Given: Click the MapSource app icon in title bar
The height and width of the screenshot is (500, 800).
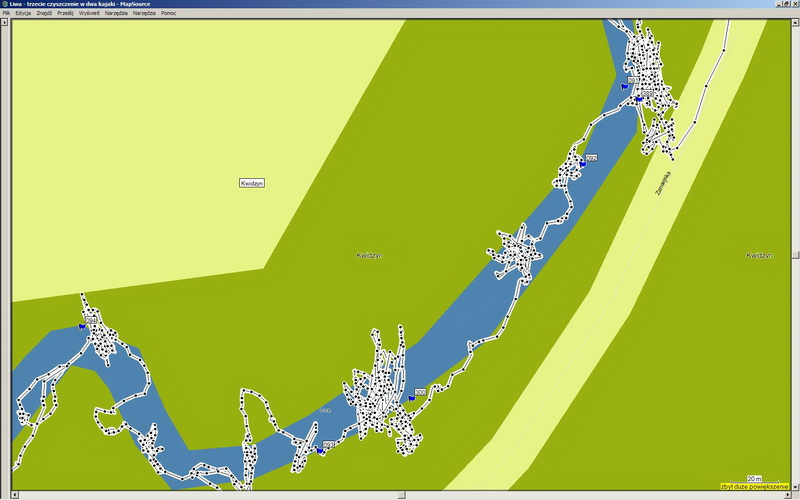Looking at the screenshot, I should tap(5, 4).
